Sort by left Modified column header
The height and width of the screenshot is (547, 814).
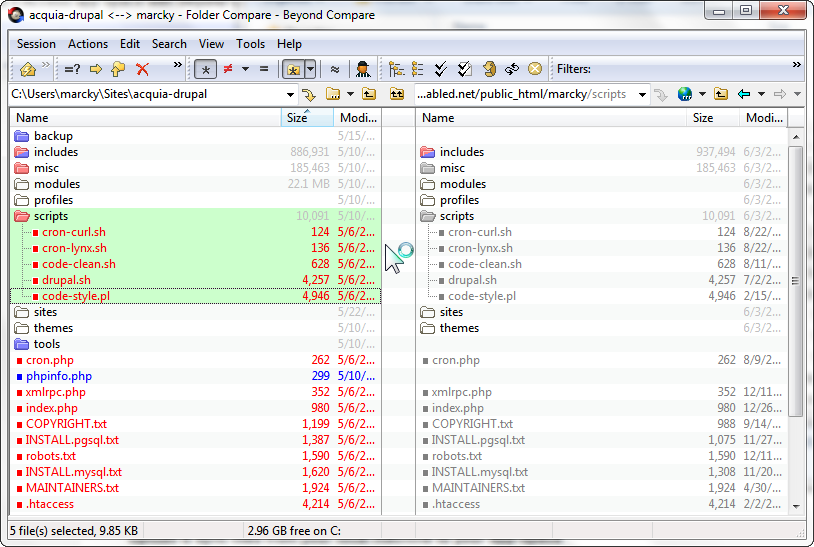(x=358, y=118)
